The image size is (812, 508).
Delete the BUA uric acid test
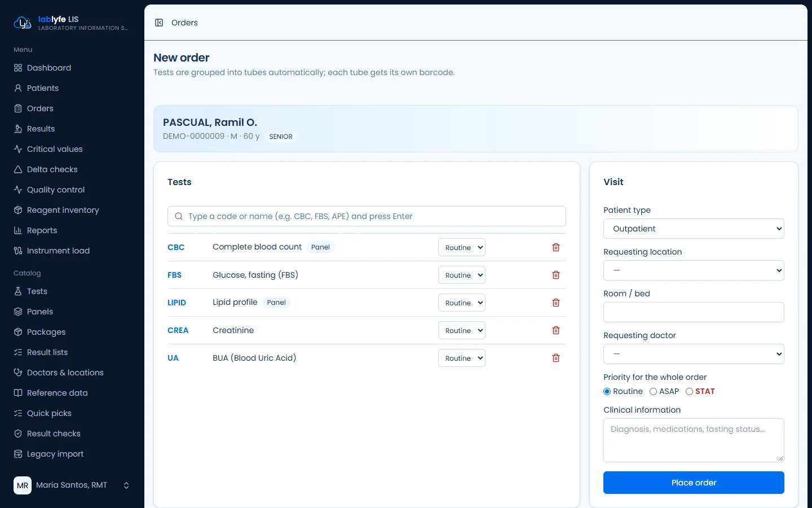[x=556, y=358]
